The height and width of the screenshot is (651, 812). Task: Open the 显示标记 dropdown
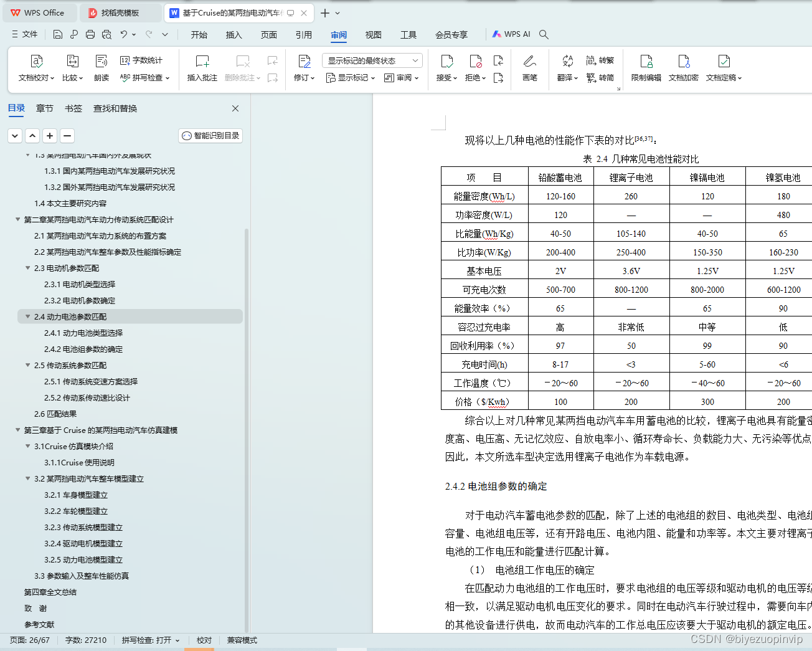(351, 78)
